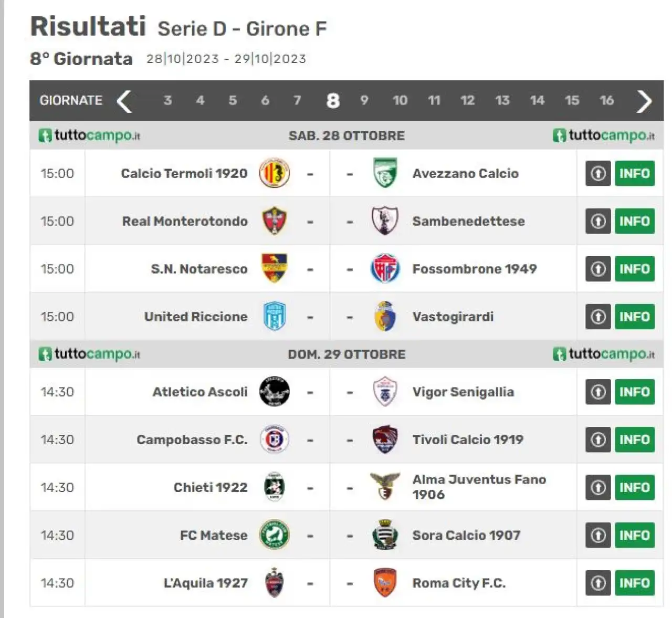
Task: Open INFO for Campobasso F.C. vs Tivoli
Action: tap(635, 439)
